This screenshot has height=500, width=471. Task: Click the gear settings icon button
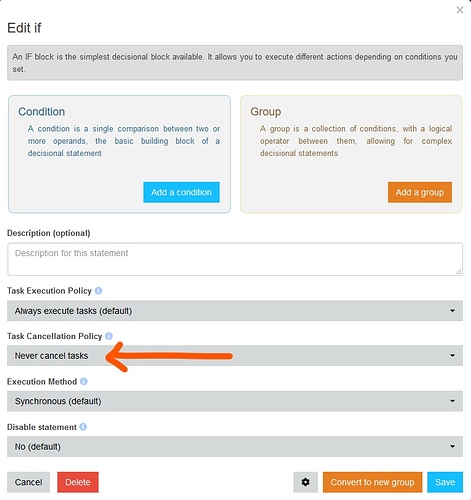click(x=305, y=482)
